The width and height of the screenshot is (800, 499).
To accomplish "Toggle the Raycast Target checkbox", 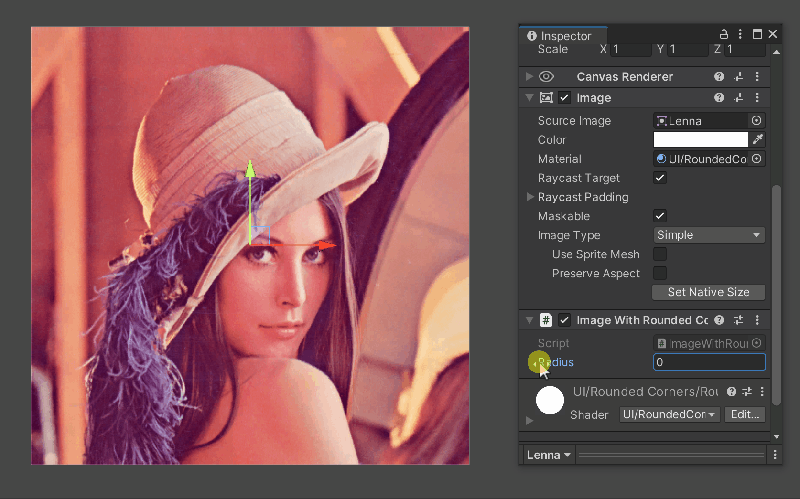I will tap(660, 178).
